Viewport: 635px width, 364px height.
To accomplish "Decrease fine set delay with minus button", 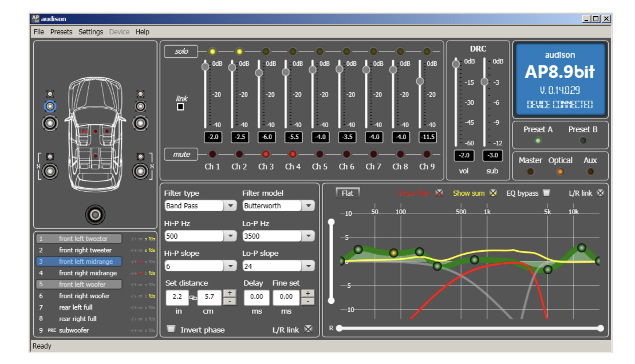I will tap(308, 301).
